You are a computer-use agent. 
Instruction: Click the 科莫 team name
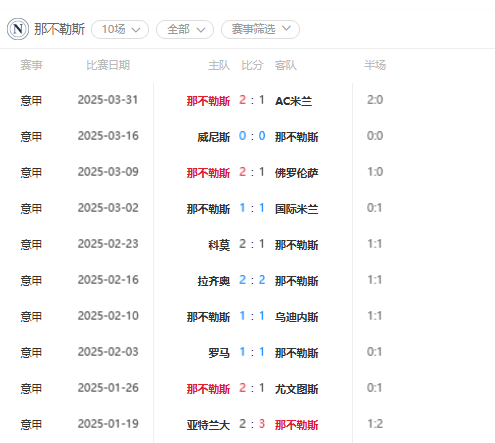219,245
